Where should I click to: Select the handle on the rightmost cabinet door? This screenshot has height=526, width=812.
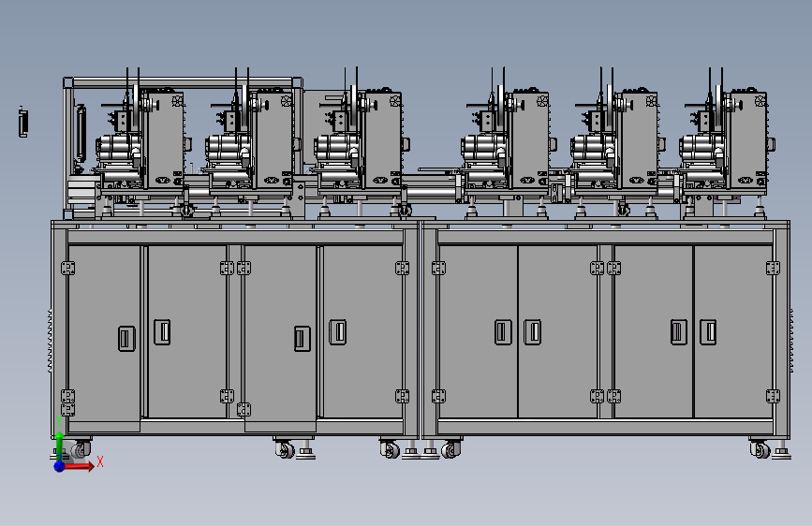708,332
